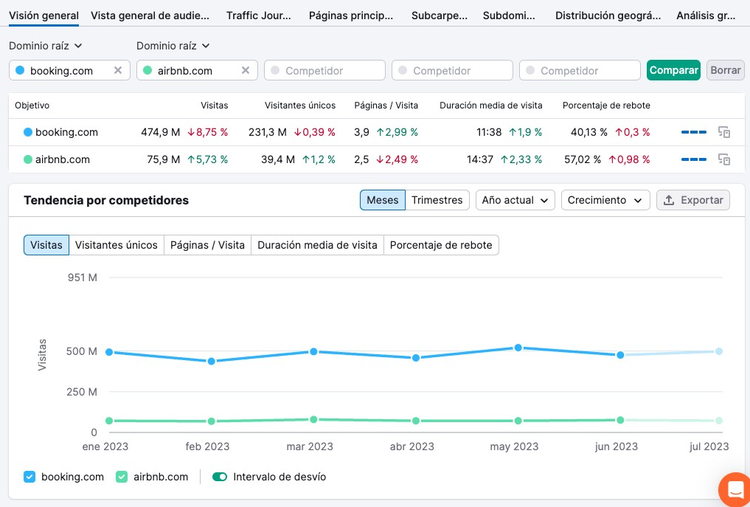This screenshot has width=750, height=507.
Task: Open the orange chat support bubble
Action: coord(735,490)
